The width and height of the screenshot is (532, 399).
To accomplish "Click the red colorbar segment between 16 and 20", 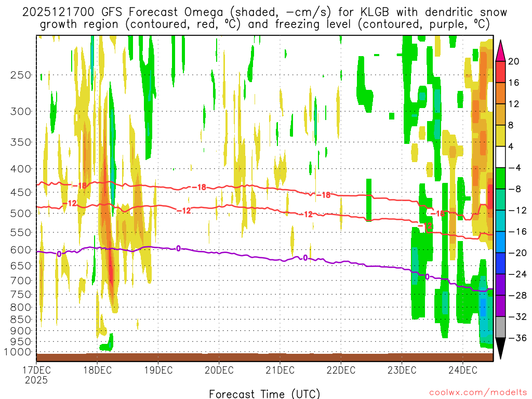I will click(x=500, y=72).
